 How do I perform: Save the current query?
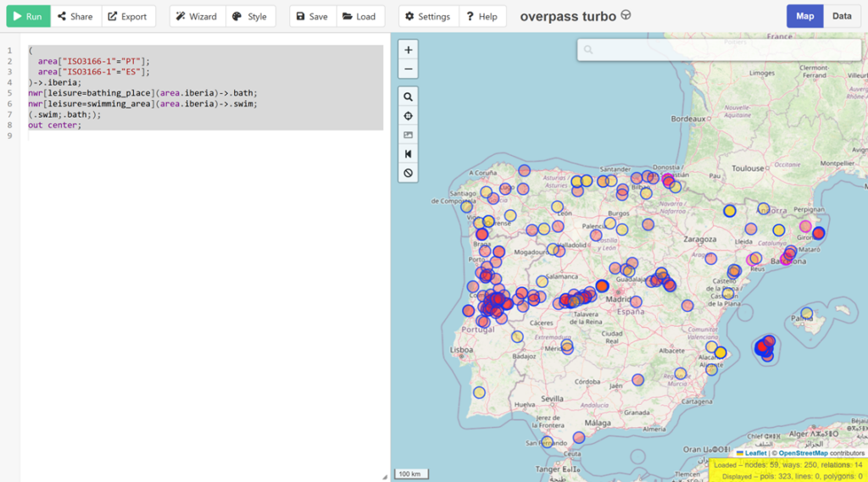[312, 16]
